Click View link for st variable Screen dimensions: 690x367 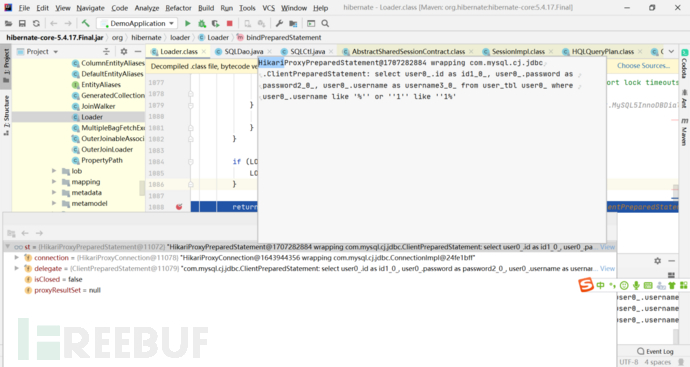(x=608, y=247)
